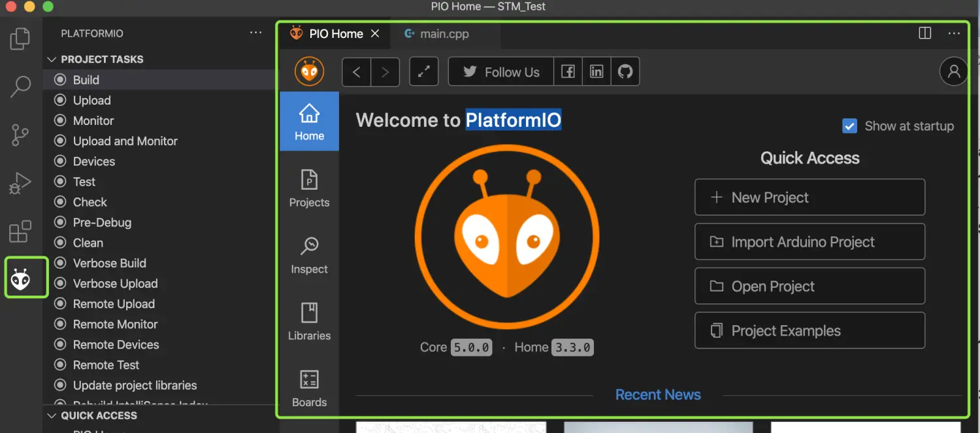Image resolution: width=980 pixels, height=433 pixels.
Task: Go back in PIO Home navigation
Action: tap(357, 72)
